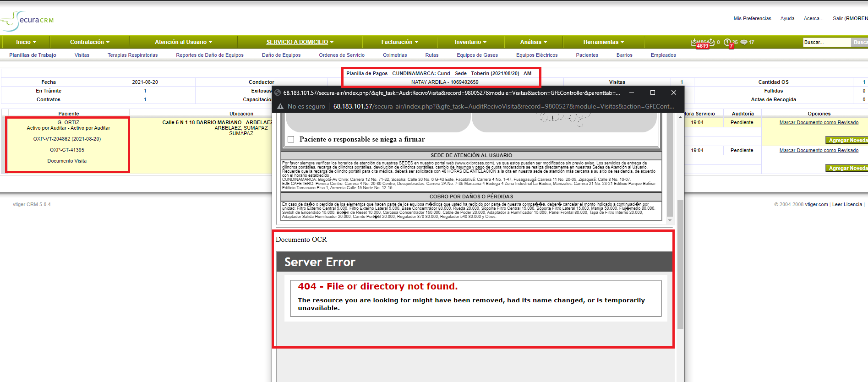The image size is (868, 382).
Task: Click the SecuraCRM logo
Action: [x=27, y=20]
